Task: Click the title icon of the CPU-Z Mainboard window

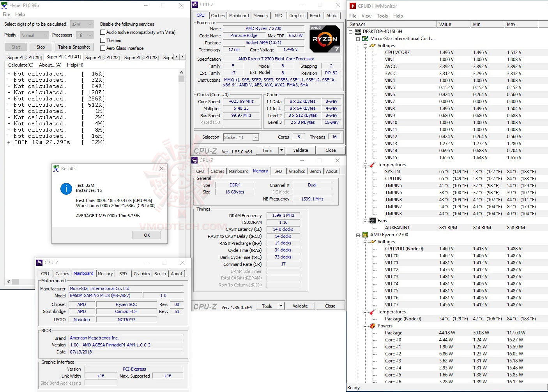Action: [x=39, y=263]
